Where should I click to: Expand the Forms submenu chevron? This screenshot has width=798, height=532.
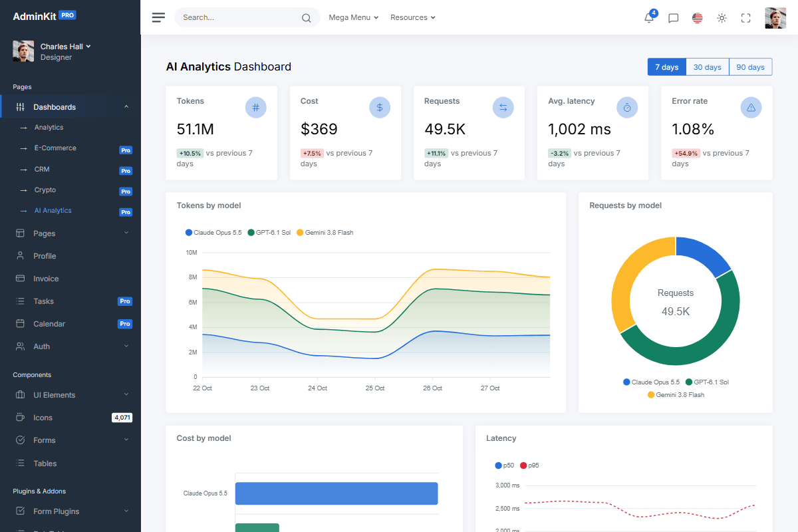click(x=126, y=440)
